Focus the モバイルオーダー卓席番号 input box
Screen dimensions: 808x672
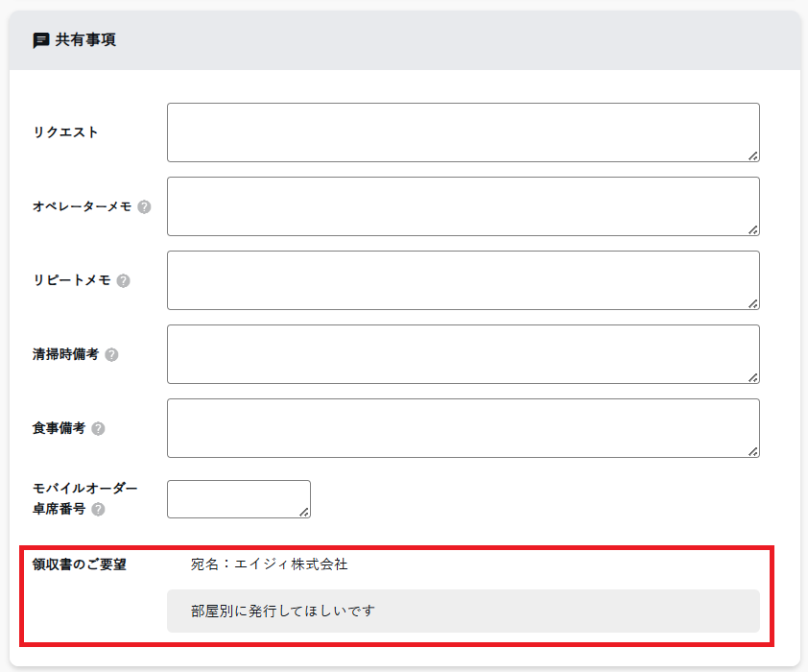pyautogui.click(x=238, y=499)
